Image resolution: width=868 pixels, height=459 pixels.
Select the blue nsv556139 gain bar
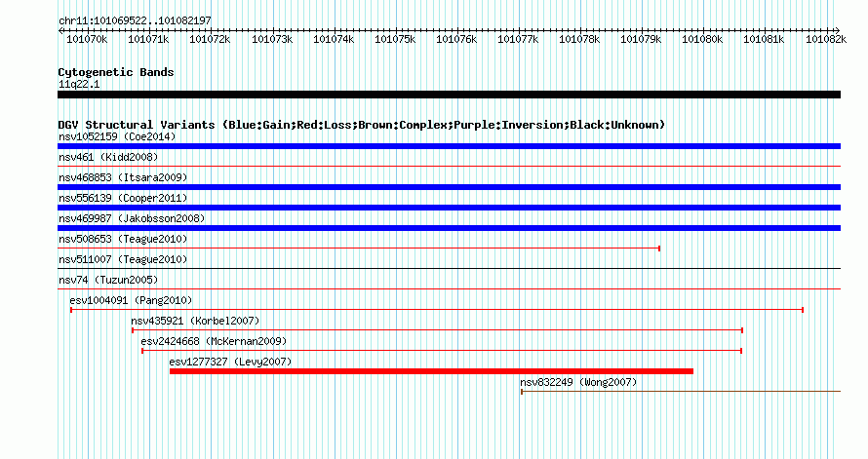(x=449, y=208)
